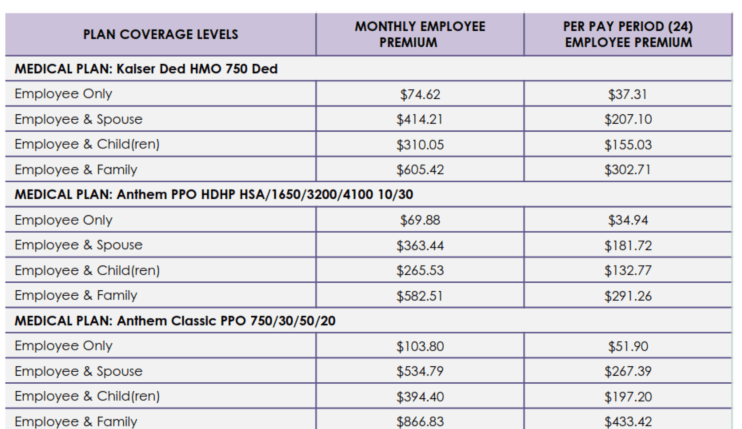
Task: Select the $37.31 per pay period value
Action: tap(627, 95)
